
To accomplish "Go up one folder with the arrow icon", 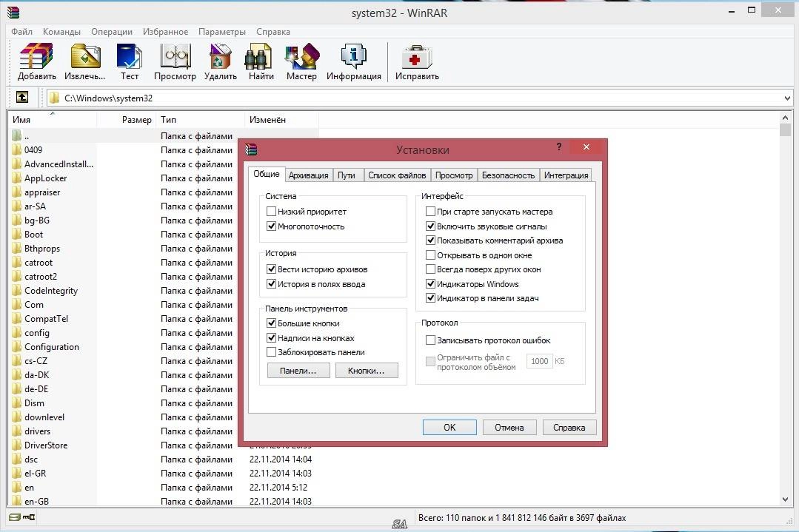I will 22,97.
